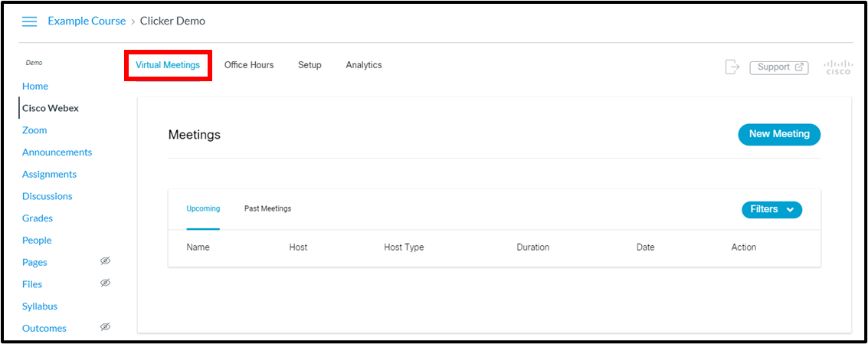Go to Example Course breadcrumb link

coord(87,21)
